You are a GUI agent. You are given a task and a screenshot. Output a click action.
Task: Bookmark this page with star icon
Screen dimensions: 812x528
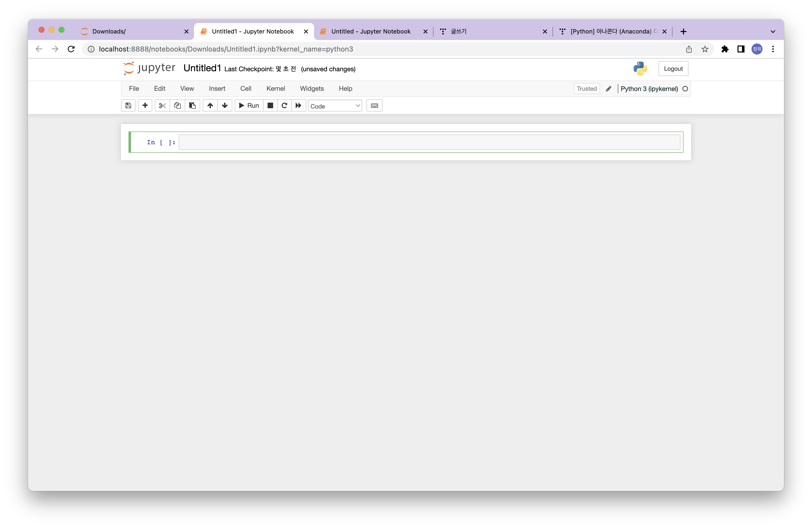point(705,49)
